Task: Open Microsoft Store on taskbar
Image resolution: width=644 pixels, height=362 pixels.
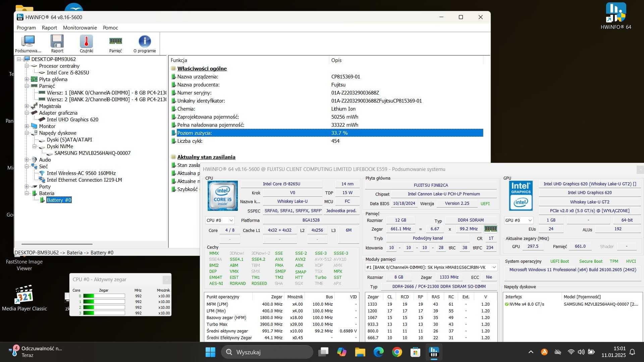Action: pos(416,352)
